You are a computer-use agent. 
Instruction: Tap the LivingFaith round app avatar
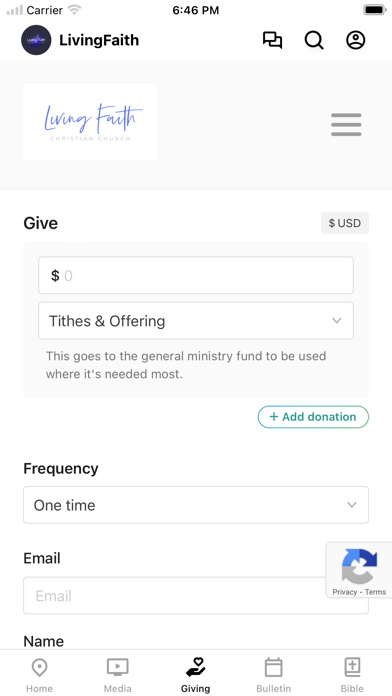[36, 40]
